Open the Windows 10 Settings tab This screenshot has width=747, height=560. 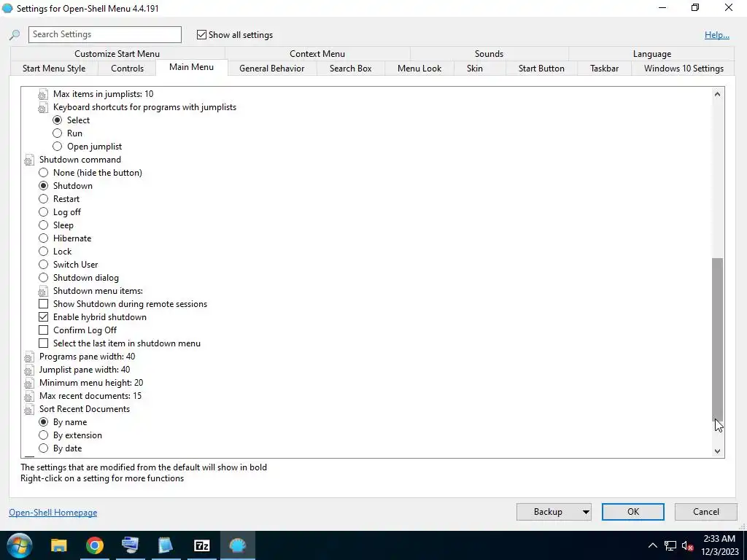coord(684,69)
